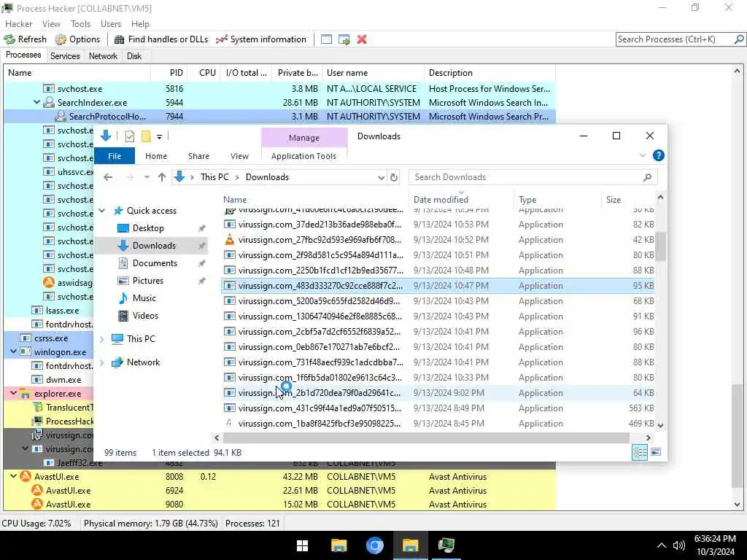Expand Network in the navigation pane
The width and height of the screenshot is (747, 560).
(102, 362)
